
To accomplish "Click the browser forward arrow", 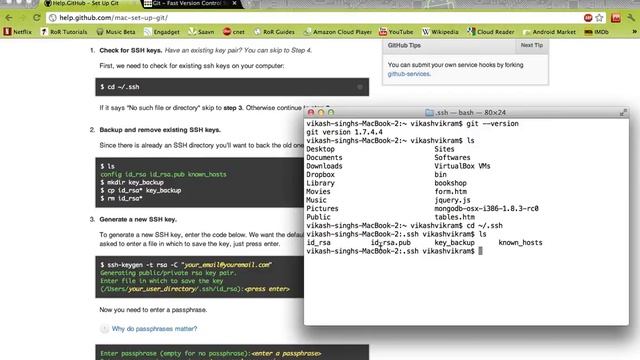I will pyautogui.click(x=22, y=18).
